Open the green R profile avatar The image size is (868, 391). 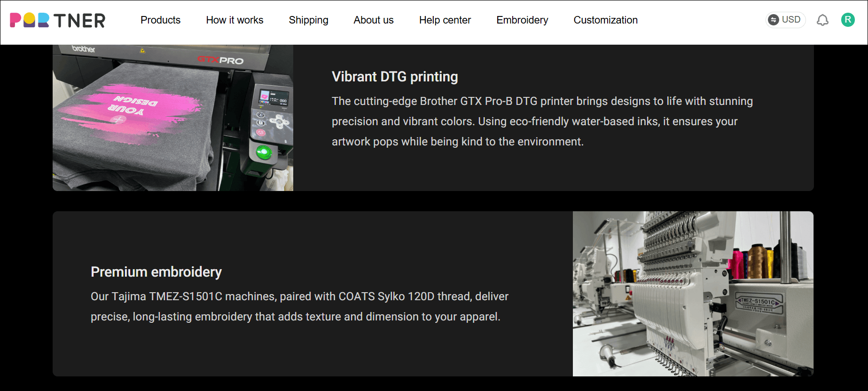[848, 20]
